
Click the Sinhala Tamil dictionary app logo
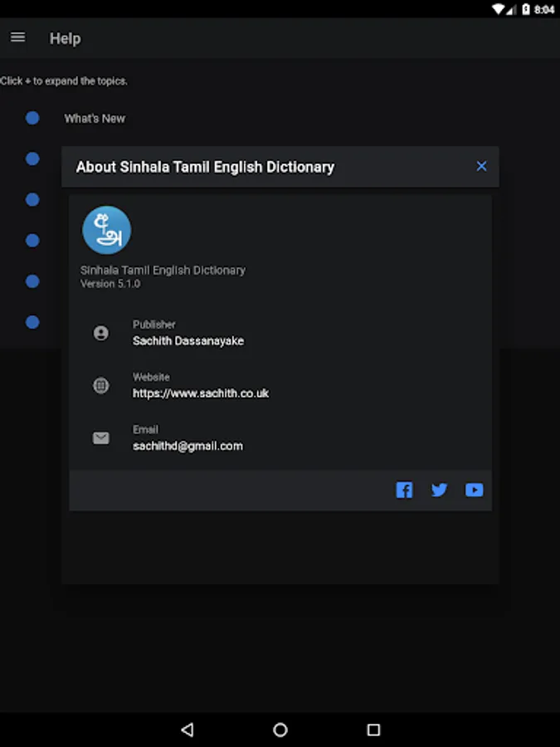107,230
